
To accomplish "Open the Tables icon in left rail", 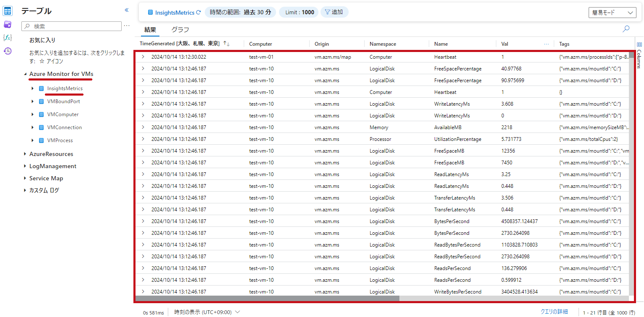I will tap(8, 11).
